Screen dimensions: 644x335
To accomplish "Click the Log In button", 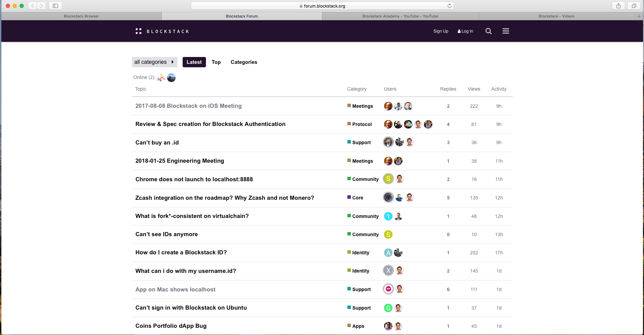I will (x=465, y=31).
